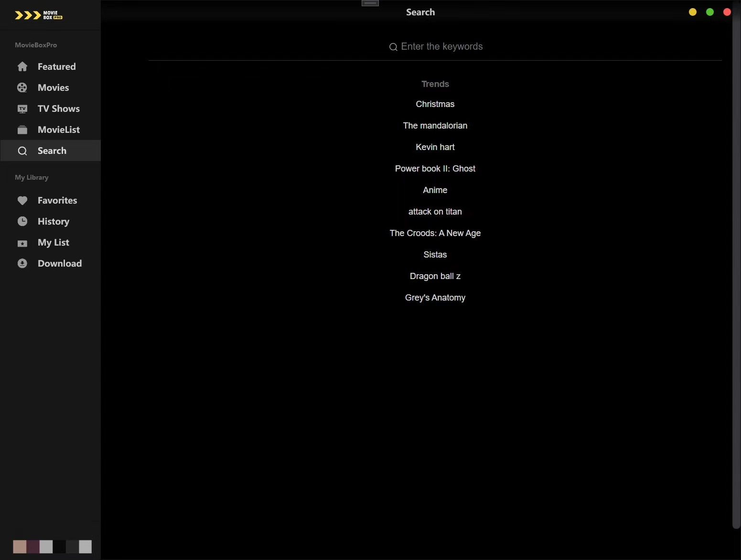The height and width of the screenshot is (560, 741).
Task: Open Downloads using the download icon
Action: tap(22, 263)
